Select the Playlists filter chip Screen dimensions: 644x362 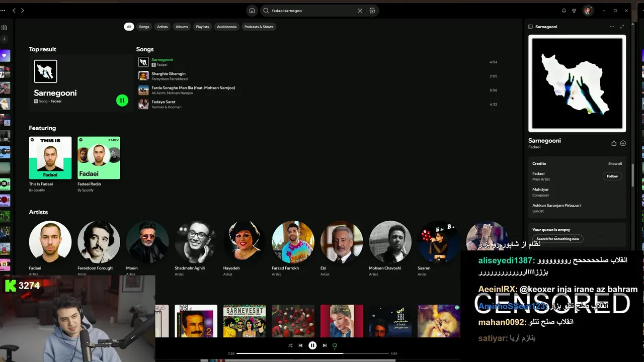pos(202,27)
